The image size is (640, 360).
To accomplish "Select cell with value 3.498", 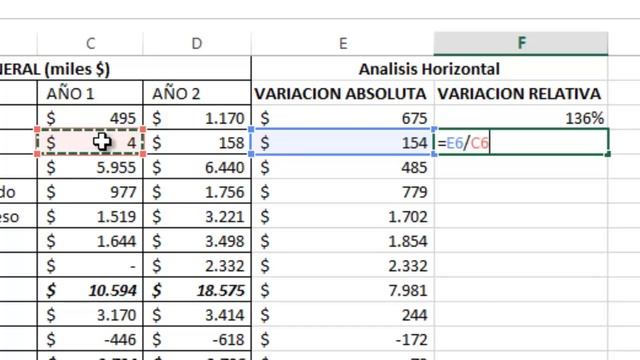I will [x=197, y=241].
